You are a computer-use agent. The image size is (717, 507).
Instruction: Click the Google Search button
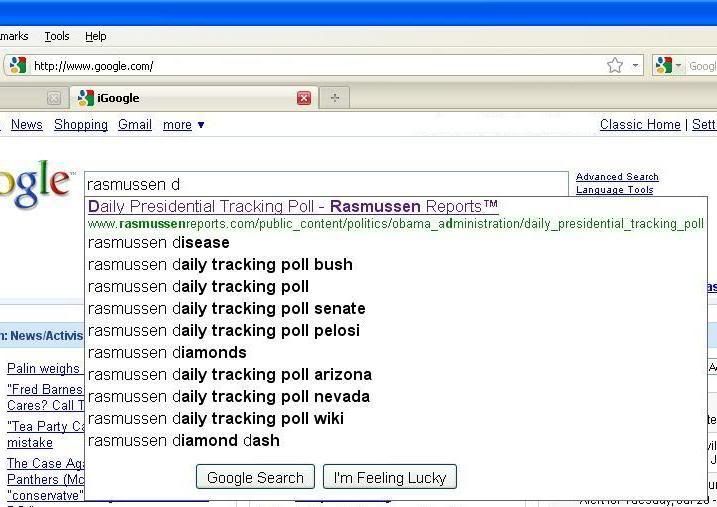point(255,477)
